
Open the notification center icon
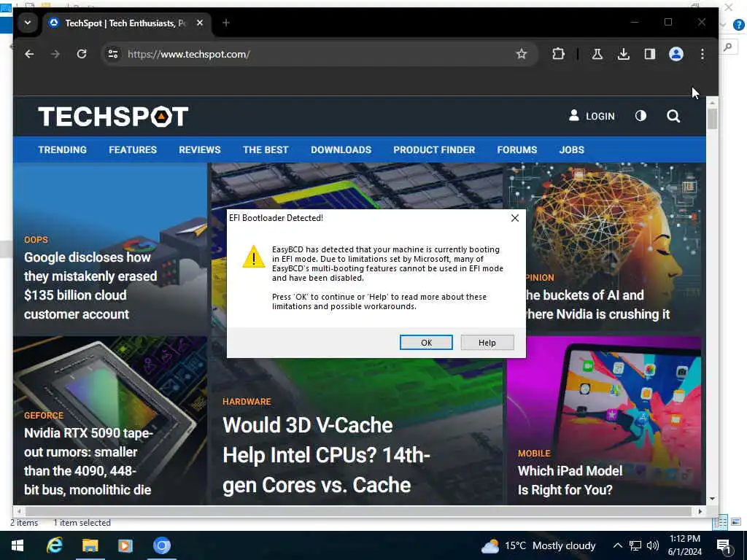point(724,546)
